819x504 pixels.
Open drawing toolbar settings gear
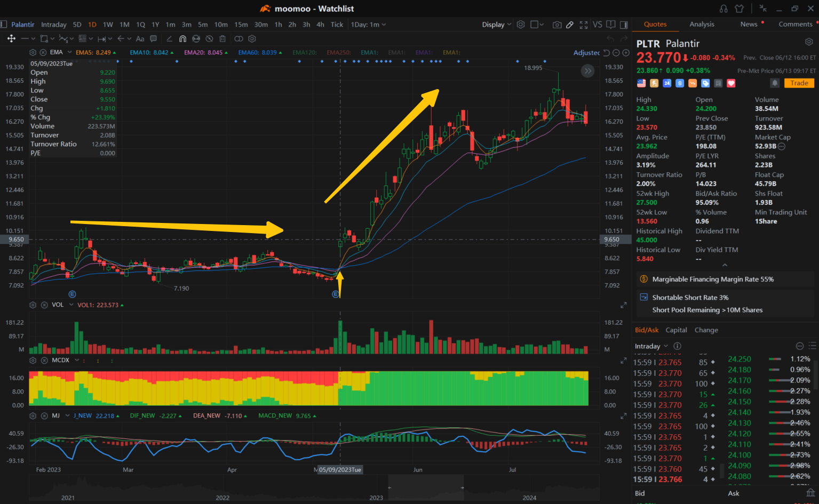click(x=252, y=38)
